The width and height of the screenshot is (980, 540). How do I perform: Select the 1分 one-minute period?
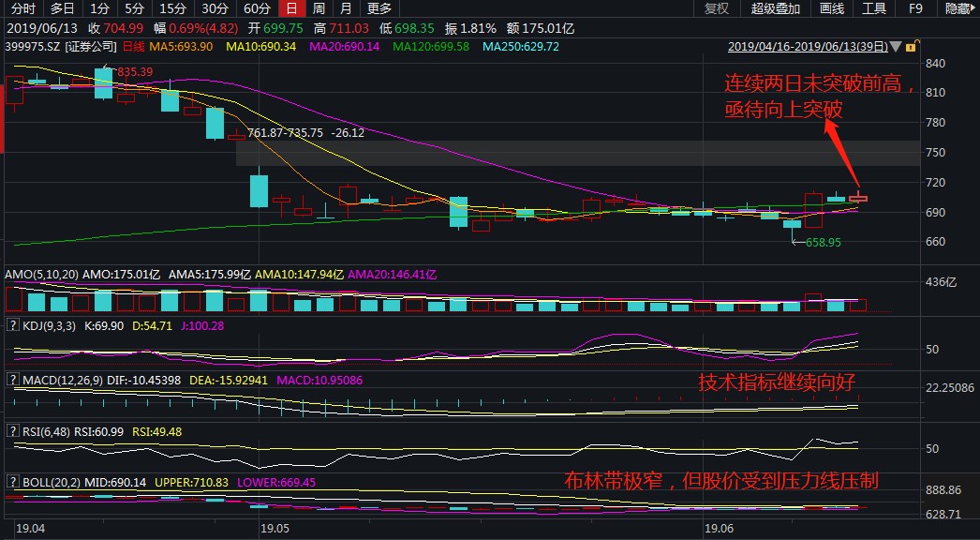tap(98, 8)
